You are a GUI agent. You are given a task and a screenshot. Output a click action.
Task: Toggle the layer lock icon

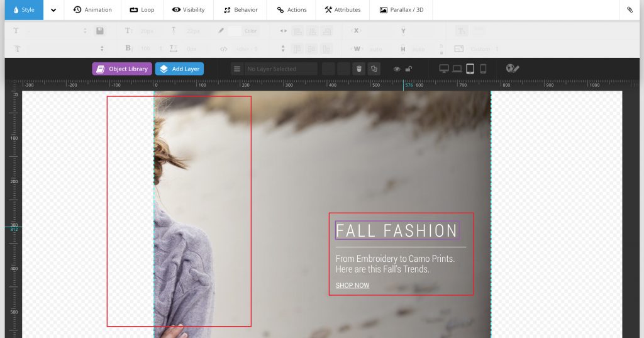coord(409,69)
